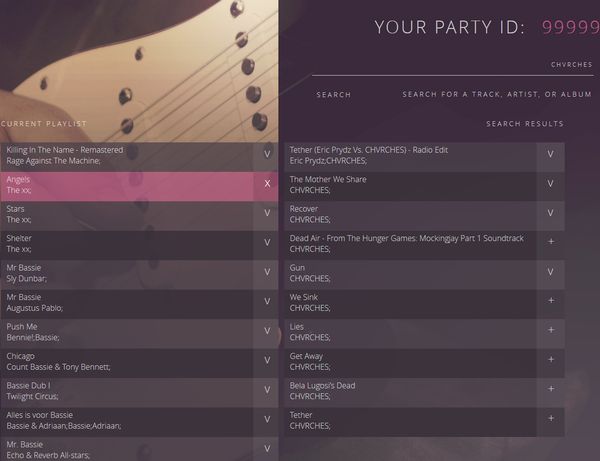600x461 pixels.
Task: Select the 'Gun' result title
Action: coord(297,268)
